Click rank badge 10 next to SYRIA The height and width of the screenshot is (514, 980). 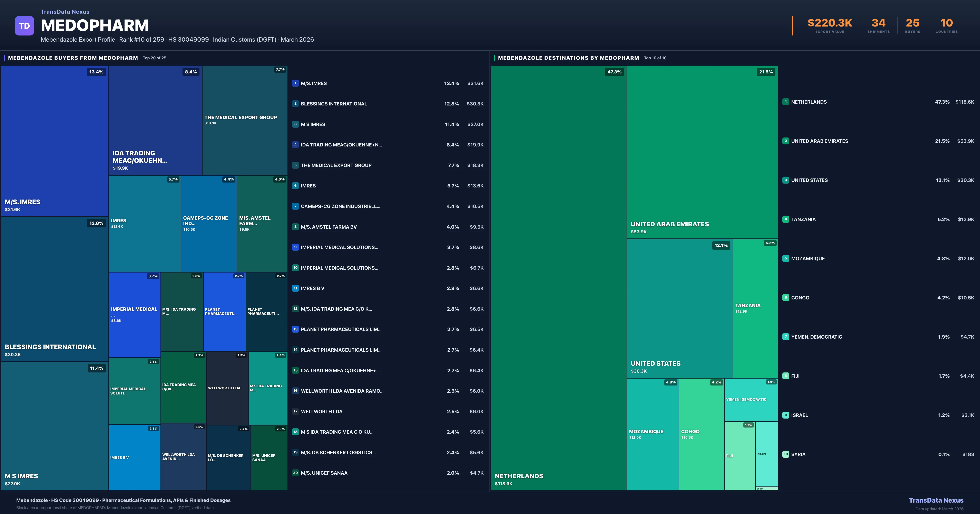(x=786, y=454)
